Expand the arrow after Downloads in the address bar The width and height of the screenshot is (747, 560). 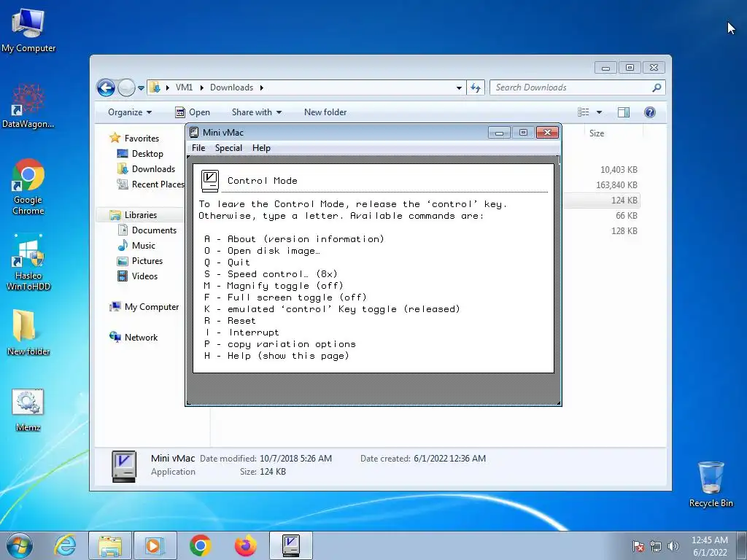pos(262,87)
